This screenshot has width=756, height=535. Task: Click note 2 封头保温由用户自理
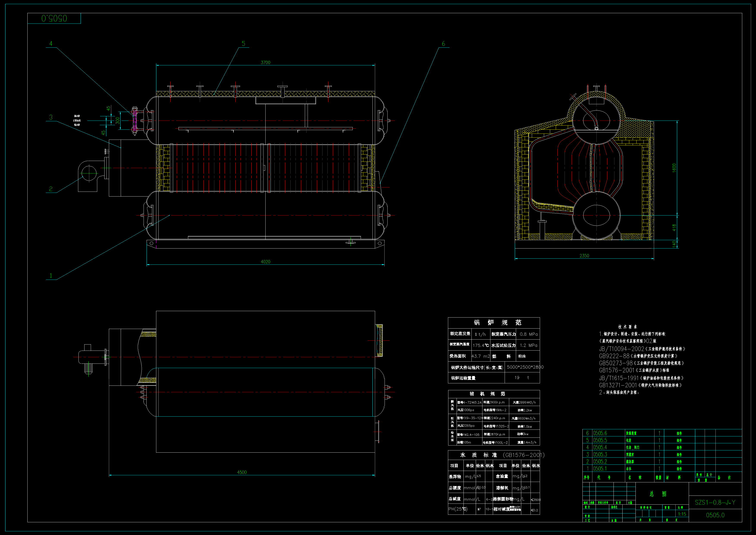tap(619, 392)
